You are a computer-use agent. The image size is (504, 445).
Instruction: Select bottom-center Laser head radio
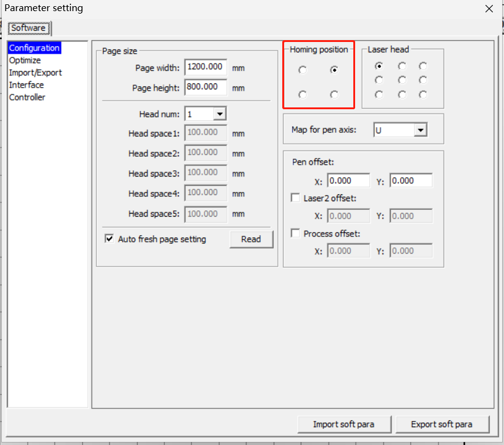pos(402,94)
